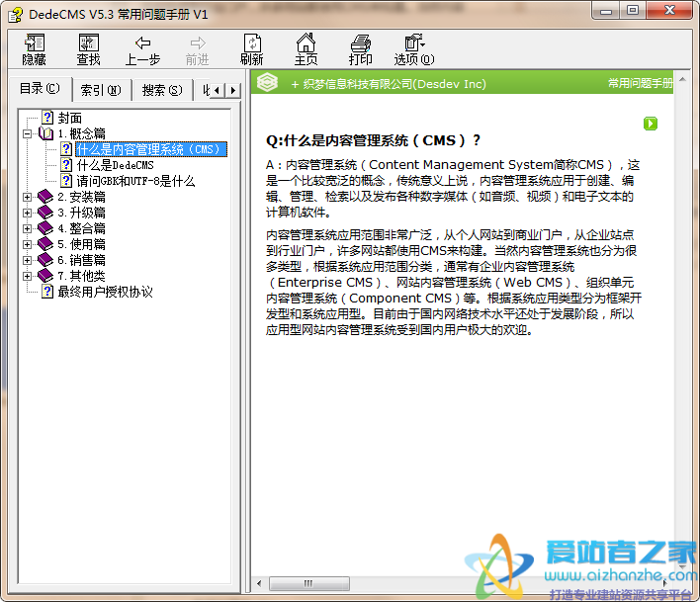
Task: Select the 3. 升级篇 label
Action: [82, 213]
